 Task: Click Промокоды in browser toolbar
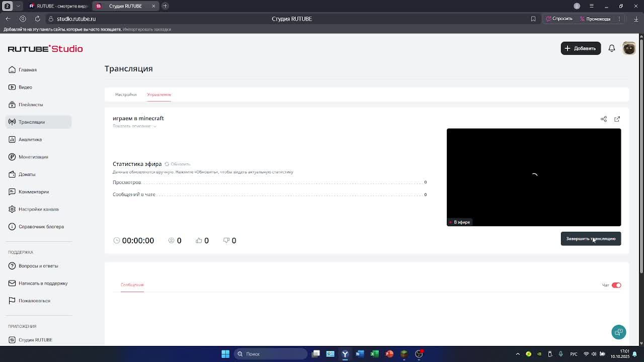point(595,19)
